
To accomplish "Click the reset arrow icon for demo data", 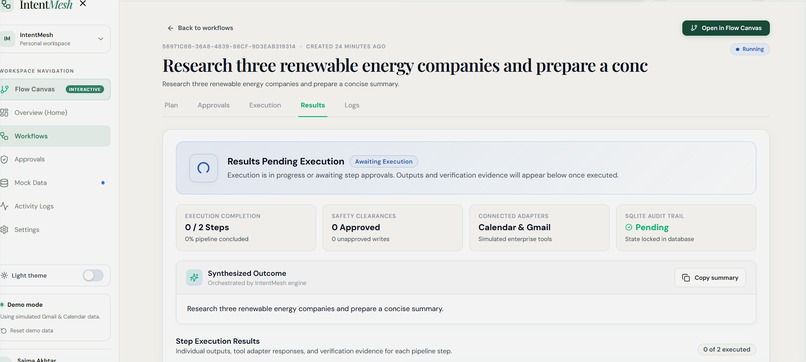I will (x=4, y=331).
